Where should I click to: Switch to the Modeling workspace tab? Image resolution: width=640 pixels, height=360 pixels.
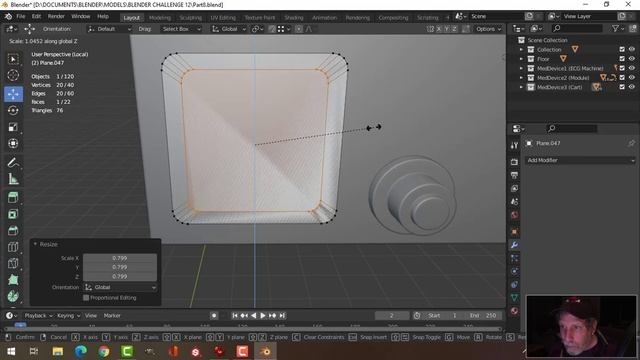coord(160,18)
